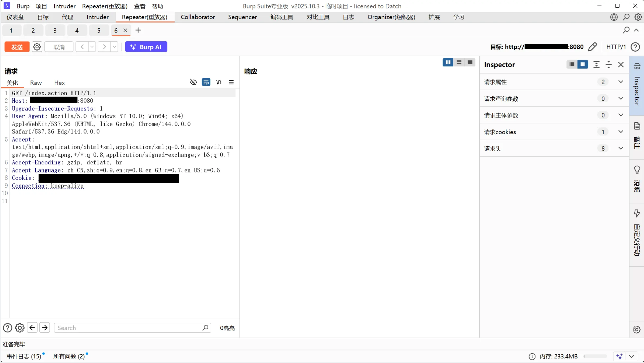The width and height of the screenshot is (644, 363).
Task: Open the back history dropdown arrow
Action: [x=92, y=47]
